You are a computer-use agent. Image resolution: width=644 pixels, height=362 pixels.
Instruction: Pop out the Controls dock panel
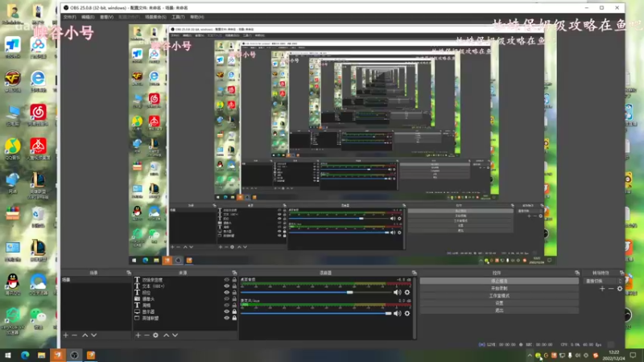point(577,273)
